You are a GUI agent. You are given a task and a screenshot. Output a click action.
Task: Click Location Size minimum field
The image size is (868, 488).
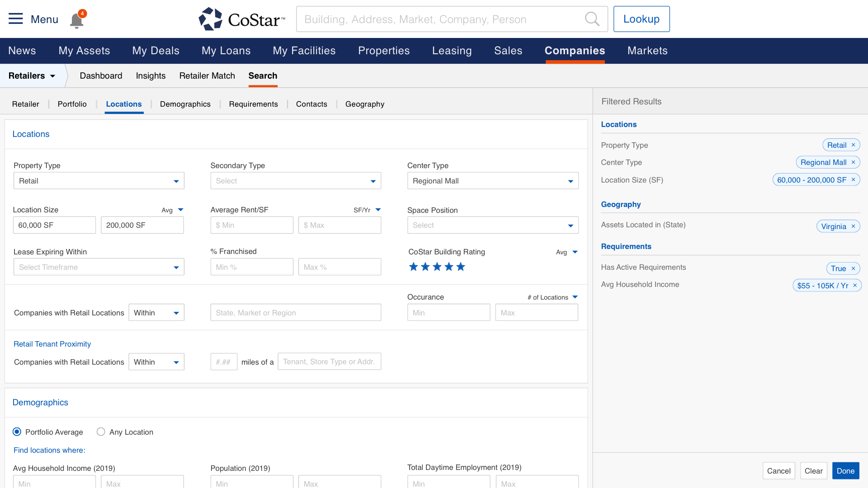[54, 225]
